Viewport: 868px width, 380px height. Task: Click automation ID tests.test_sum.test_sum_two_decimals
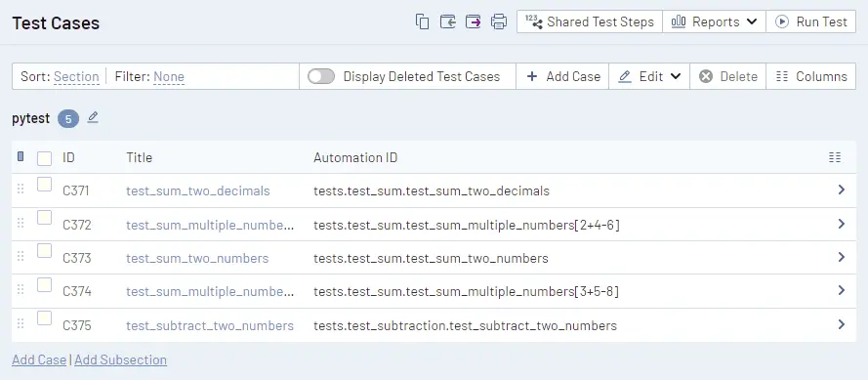point(432,191)
